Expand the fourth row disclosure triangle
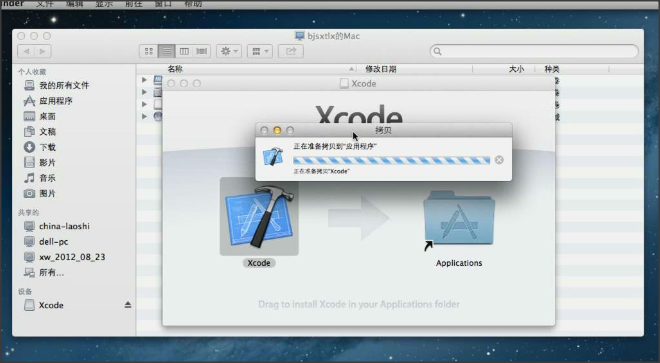The image size is (660, 363). click(144, 116)
